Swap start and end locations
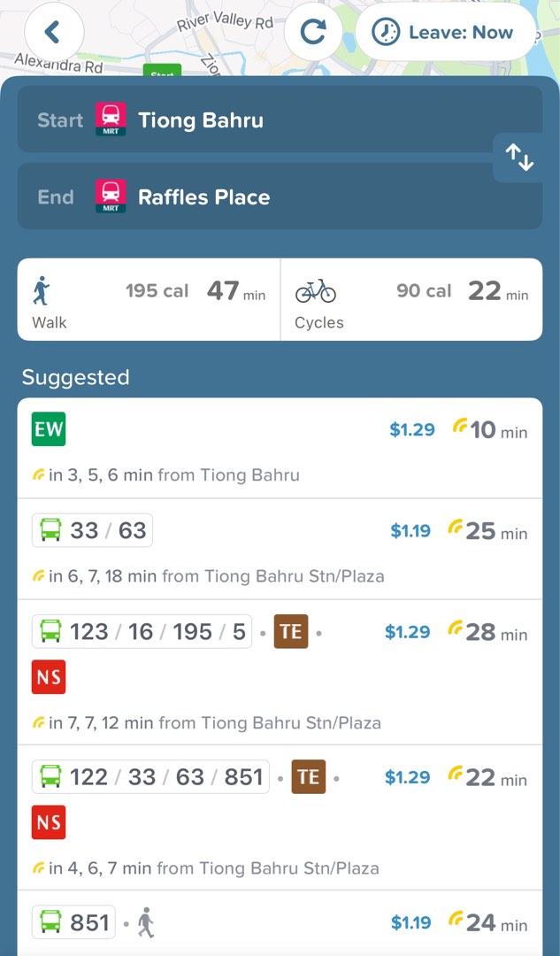Image resolution: width=560 pixels, height=956 pixels. (519, 158)
